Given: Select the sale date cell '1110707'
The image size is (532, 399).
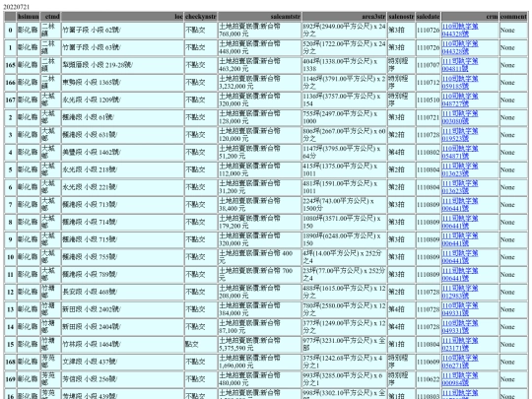Looking at the screenshot, I should (428, 65).
